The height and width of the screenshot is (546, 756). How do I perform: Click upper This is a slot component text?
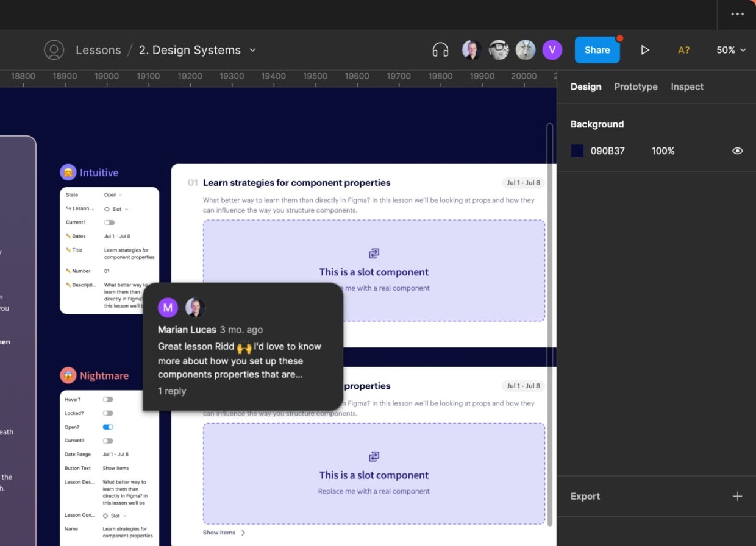click(374, 272)
